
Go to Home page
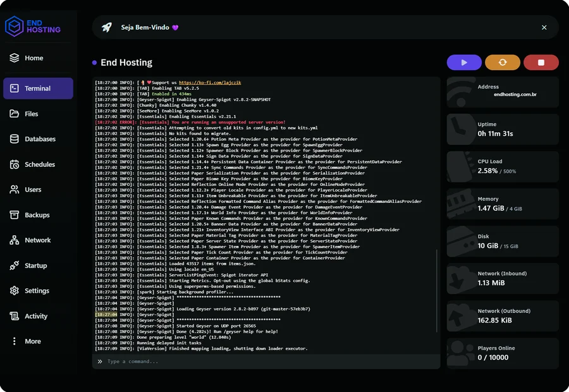coord(34,58)
